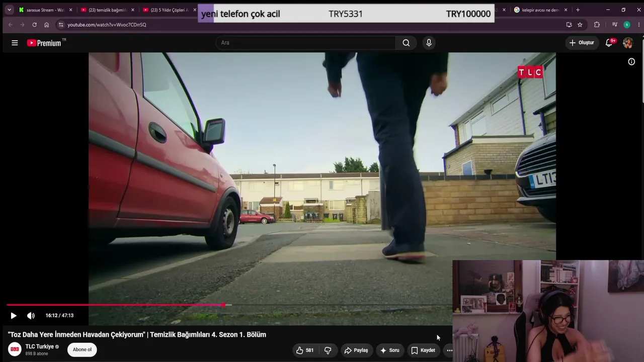This screenshot has height=362, width=644.
Task: Open the YouTube account avatar menu
Action: (628, 43)
